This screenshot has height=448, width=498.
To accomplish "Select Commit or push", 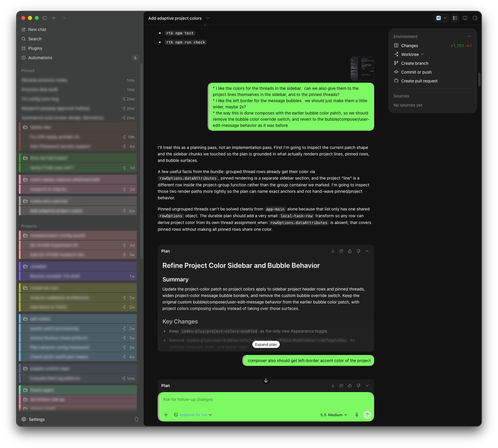I will pos(416,72).
